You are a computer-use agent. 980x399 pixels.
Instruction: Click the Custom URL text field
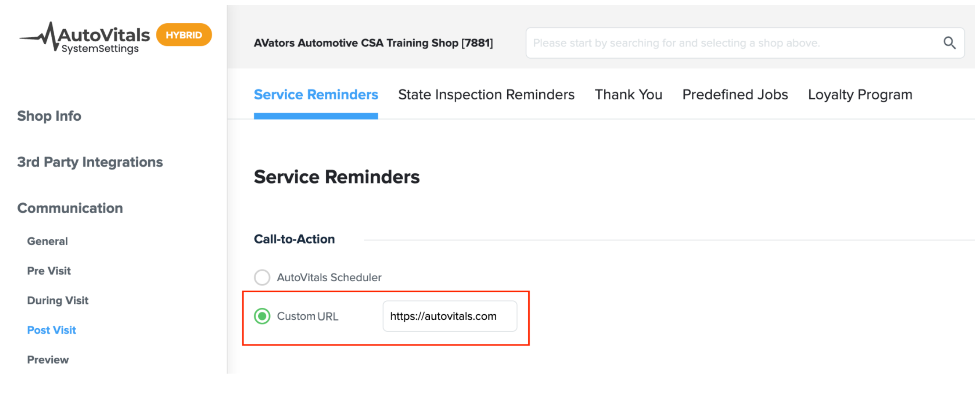pos(450,316)
